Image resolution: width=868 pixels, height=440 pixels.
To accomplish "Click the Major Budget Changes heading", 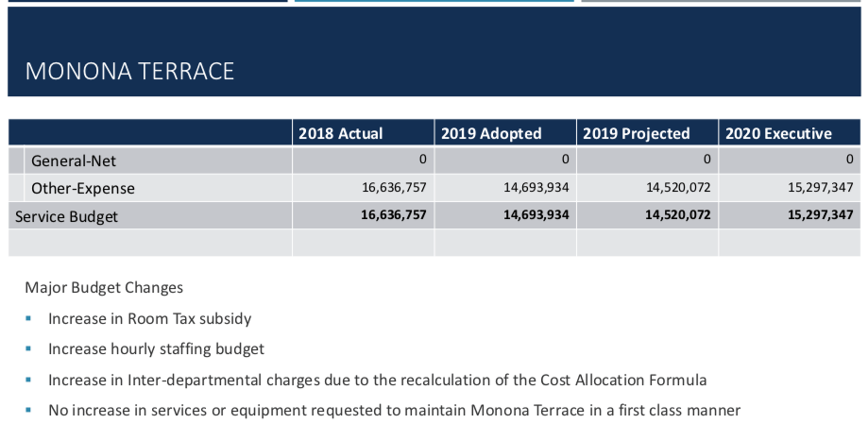I will [104, 288].
